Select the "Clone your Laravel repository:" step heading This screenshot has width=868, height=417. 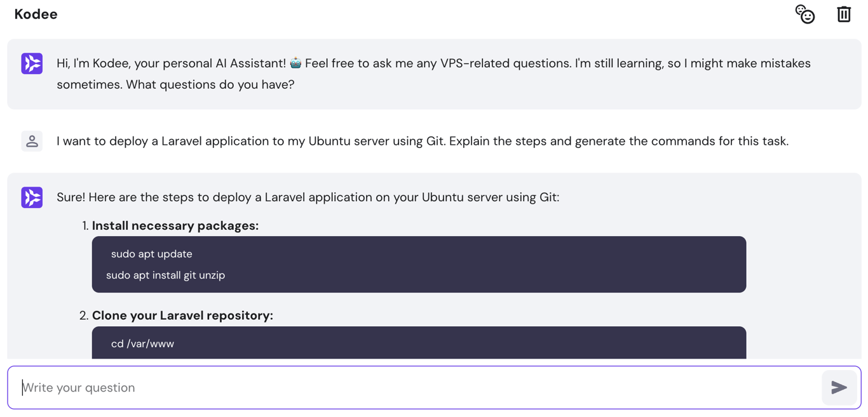pos(182,315)
